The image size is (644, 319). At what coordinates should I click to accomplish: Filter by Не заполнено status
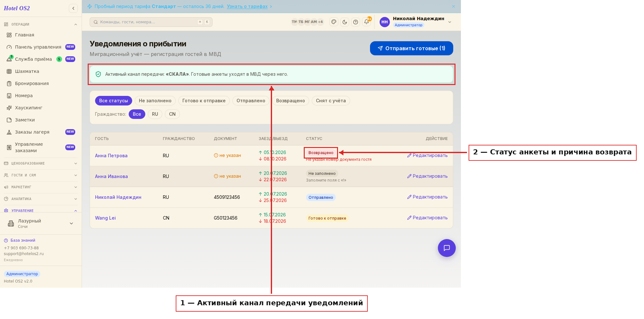pos(155,101)
